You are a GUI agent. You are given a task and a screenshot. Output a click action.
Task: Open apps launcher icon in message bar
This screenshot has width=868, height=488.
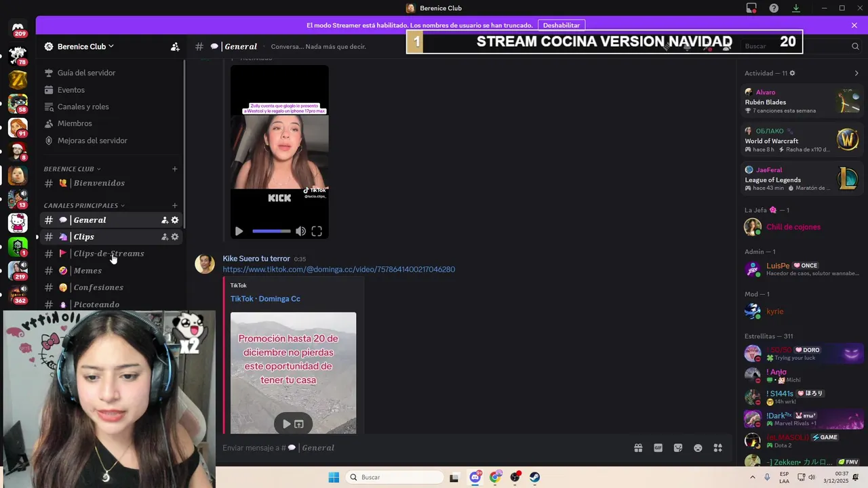click(718, 448)
